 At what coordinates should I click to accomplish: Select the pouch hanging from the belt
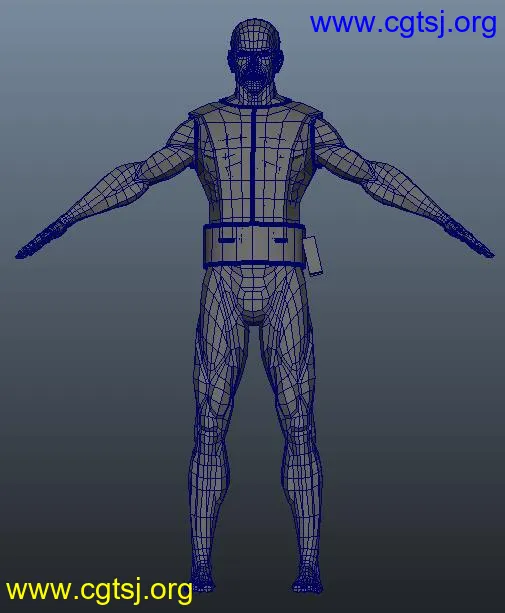(313, 256)
